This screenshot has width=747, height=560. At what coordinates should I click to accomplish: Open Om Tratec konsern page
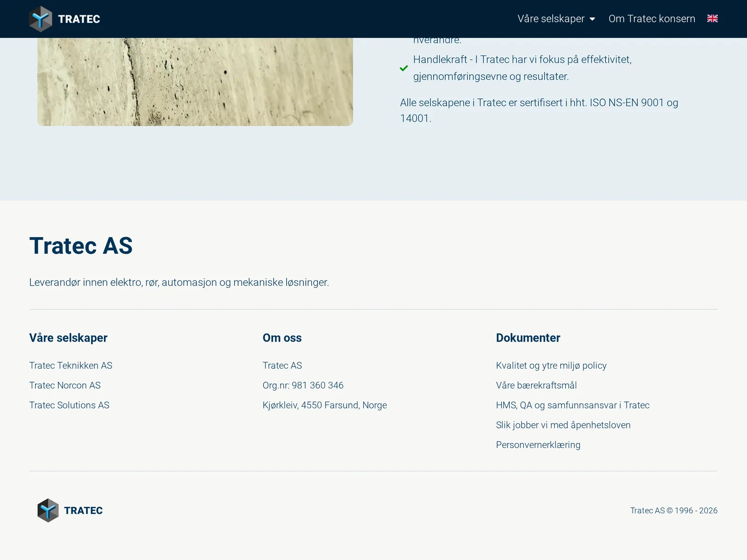[652, 19]
